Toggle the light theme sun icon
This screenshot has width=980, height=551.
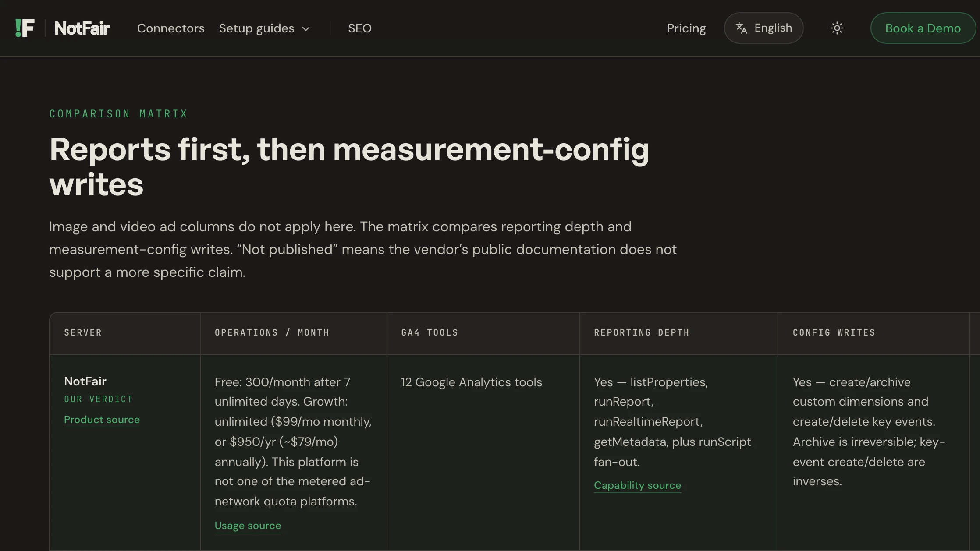pyautogui.click(x=837, y=28)
